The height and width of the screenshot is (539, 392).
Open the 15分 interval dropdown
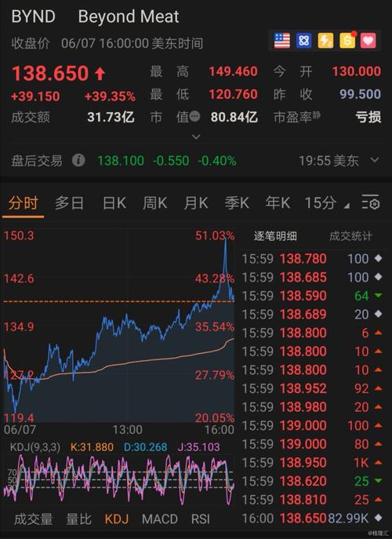327,203
